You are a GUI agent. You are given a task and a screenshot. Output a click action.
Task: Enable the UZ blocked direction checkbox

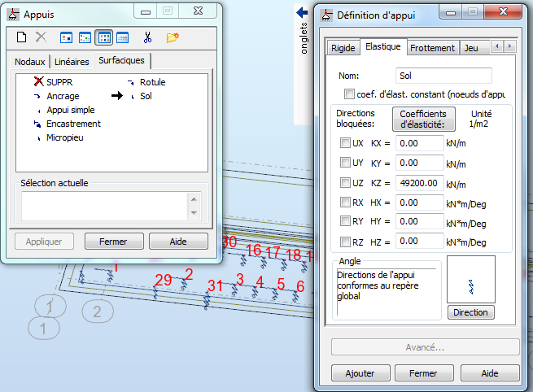pyautogui.click(x=345, y=183)
